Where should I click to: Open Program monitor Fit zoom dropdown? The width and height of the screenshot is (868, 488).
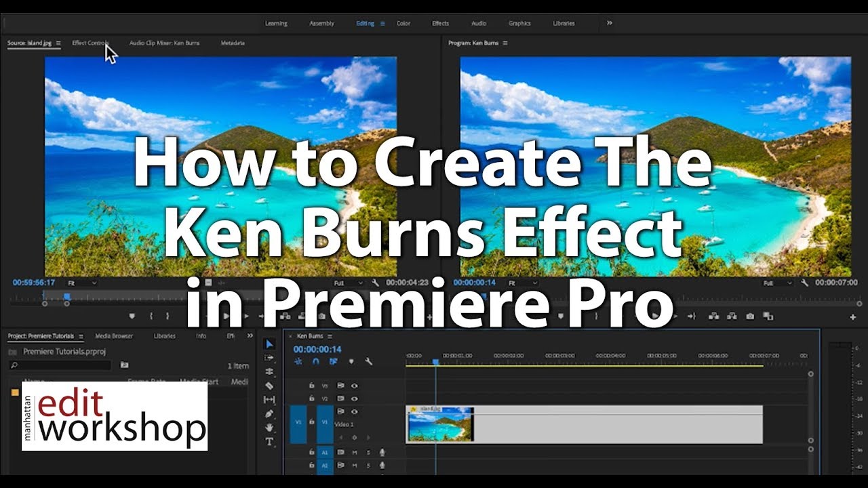coord(523,283)
